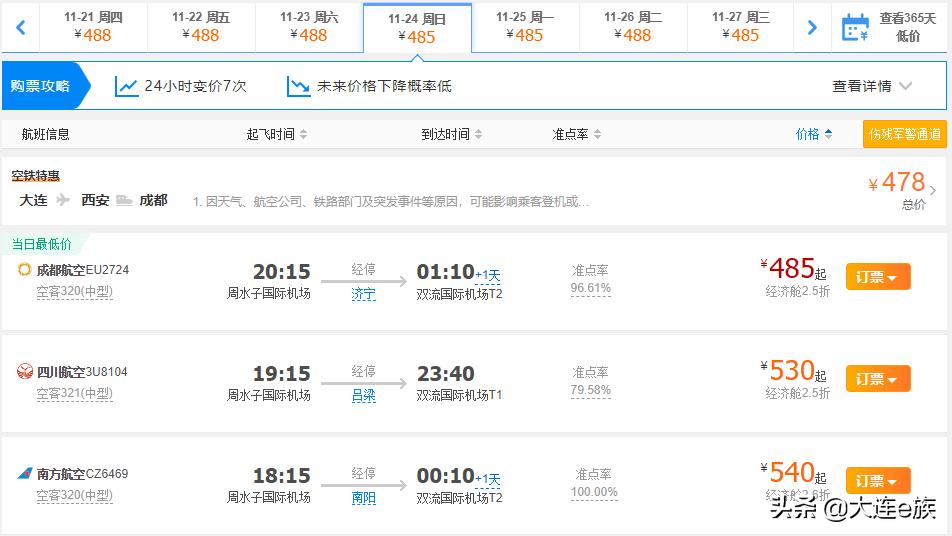Click the 空客320 aircraft type for EU2724

(74, 291)
